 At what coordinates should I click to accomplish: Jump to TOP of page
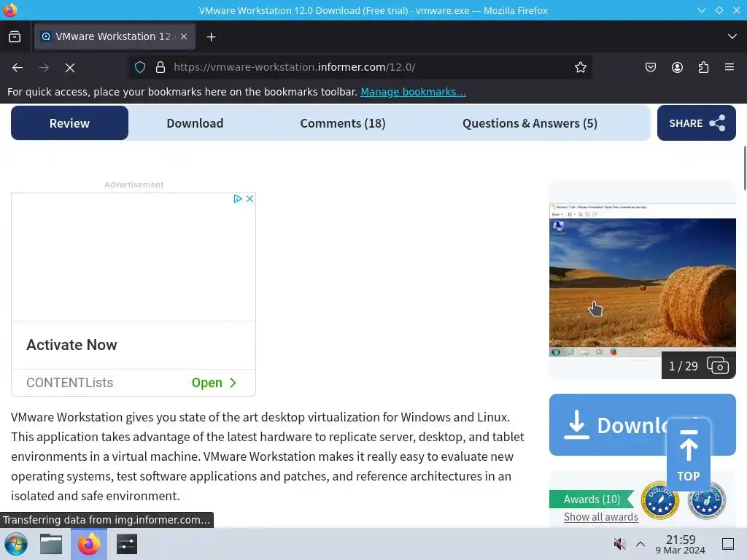pos(689,455)
